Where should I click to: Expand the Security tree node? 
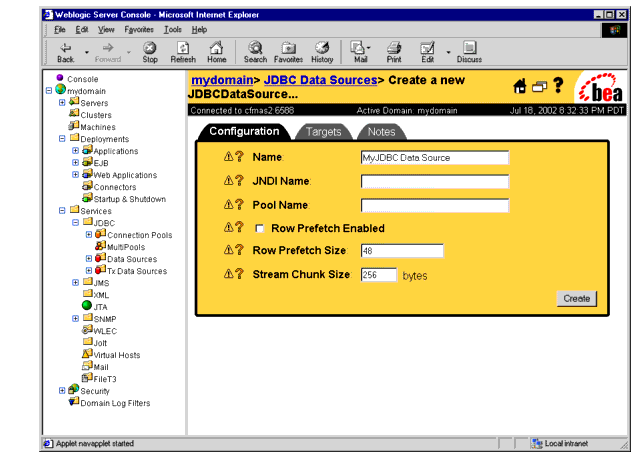(x=62, y=391)
